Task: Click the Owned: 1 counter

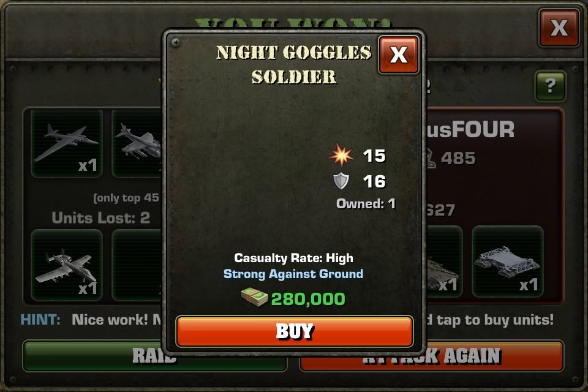Action: point(366,203)
